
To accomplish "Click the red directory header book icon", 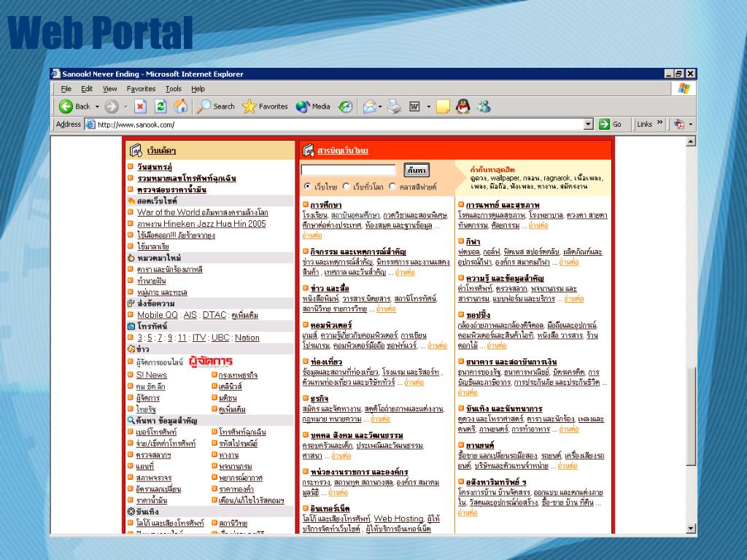I will pos(309,150).
